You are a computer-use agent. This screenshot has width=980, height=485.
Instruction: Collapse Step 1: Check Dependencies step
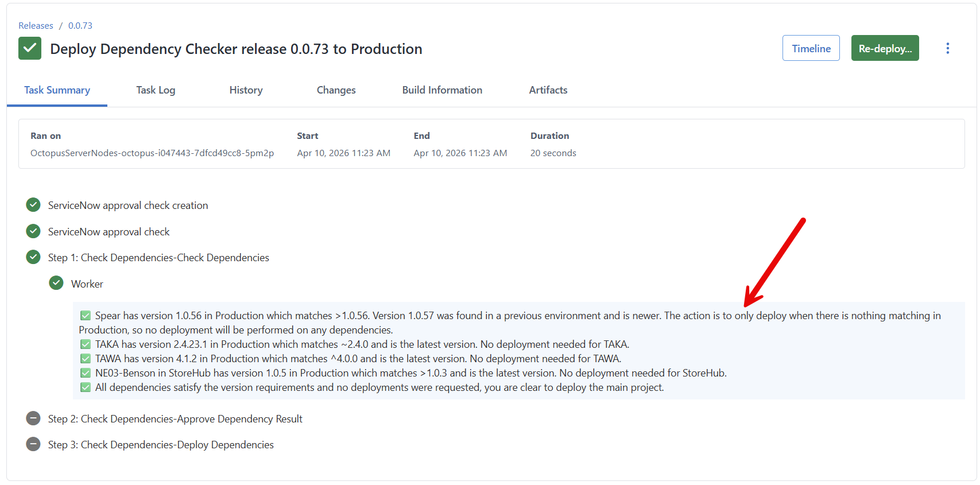158,258
